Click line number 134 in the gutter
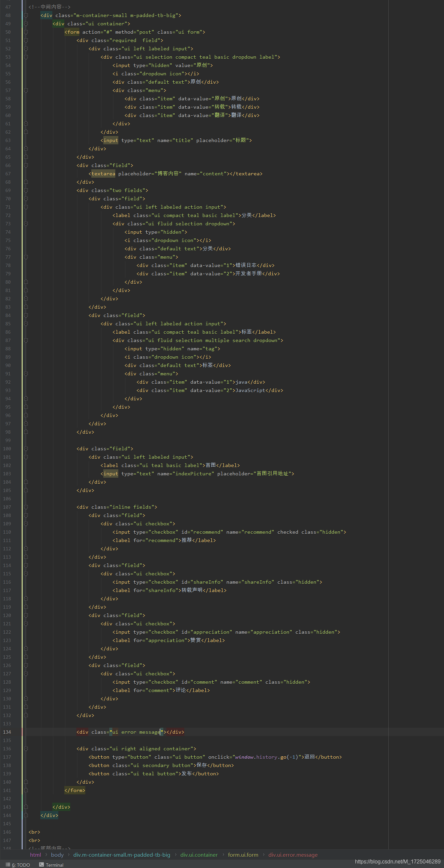This screenshot has height=868, width=444. (7, 732)
